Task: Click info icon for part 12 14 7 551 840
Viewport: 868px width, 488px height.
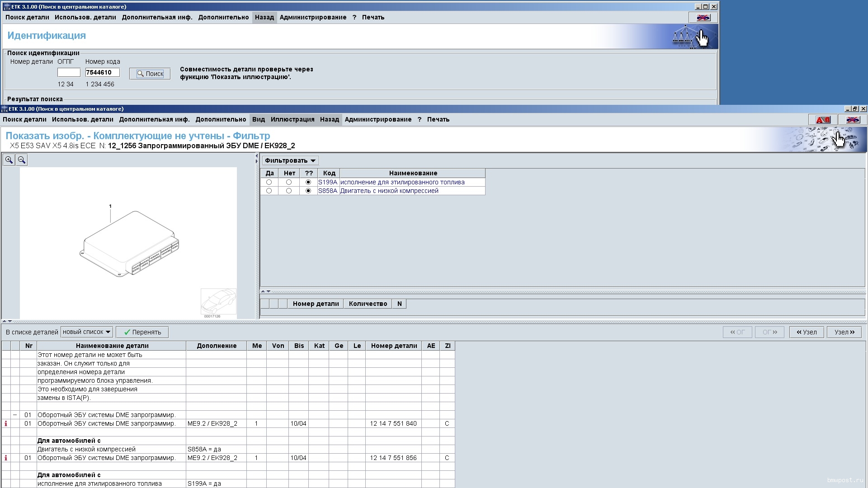Action: (6, 424)
